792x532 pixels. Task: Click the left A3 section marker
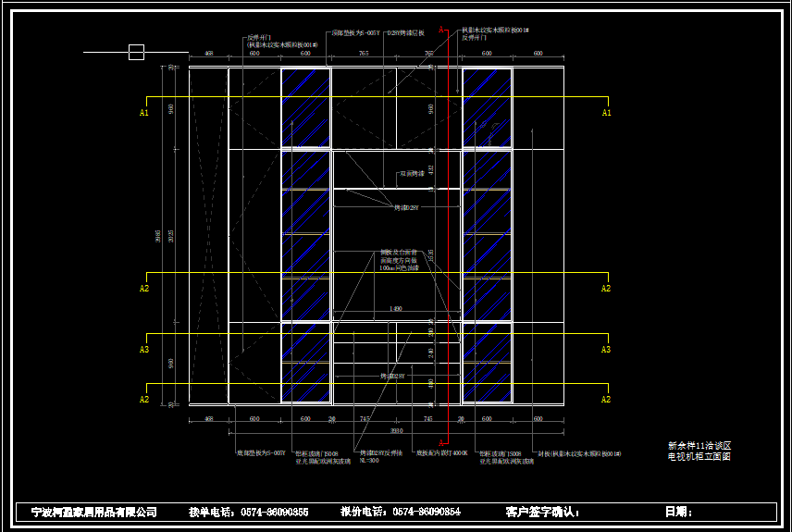(144, 350)
